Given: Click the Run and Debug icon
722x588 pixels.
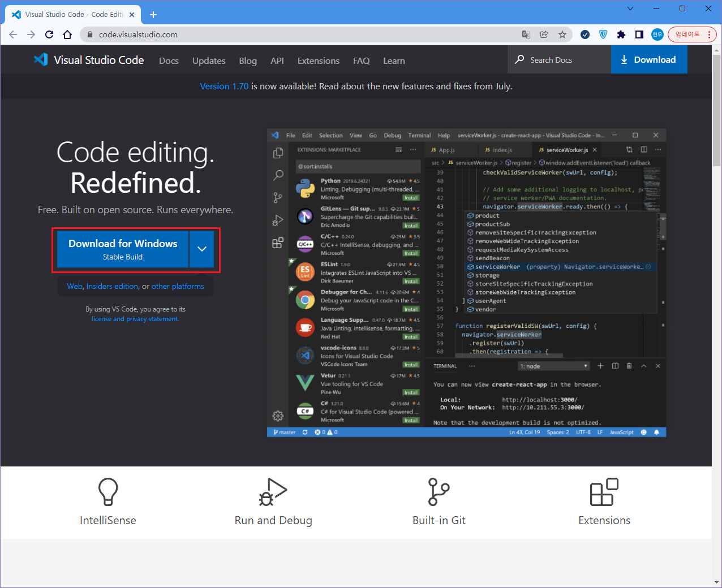Looking at the screenshot, I should point(273,492).
